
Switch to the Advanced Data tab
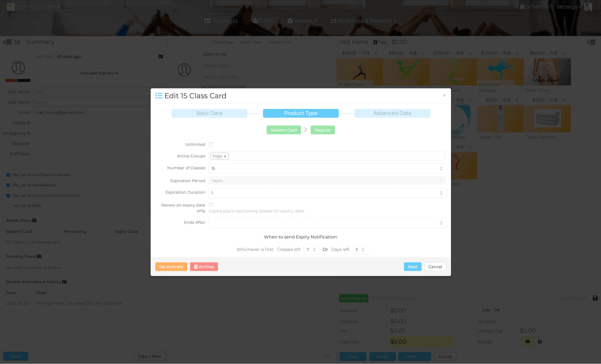(x=392, y=113)
